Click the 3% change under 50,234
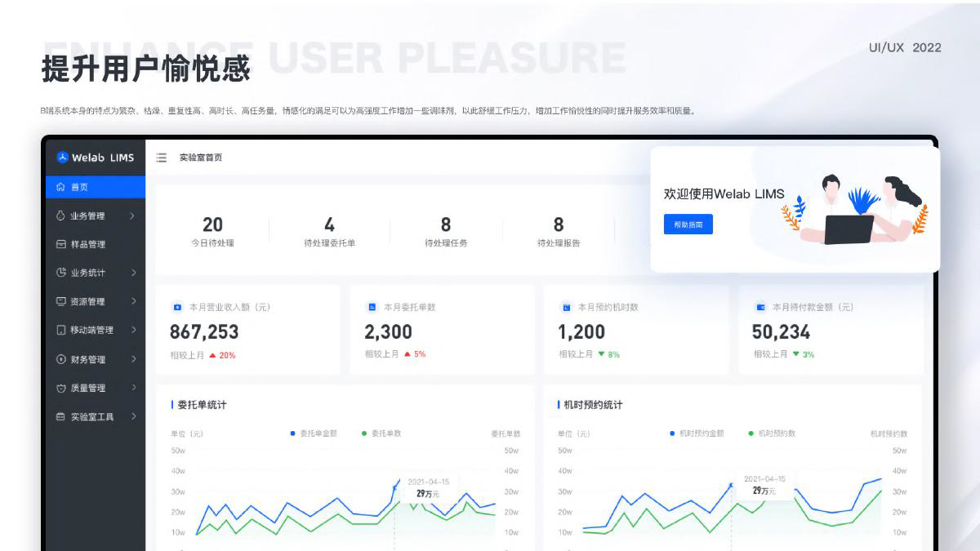This screenshot has width=980, height=551. point(808,354)
